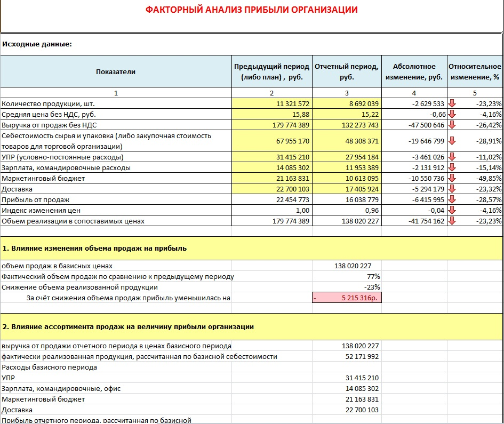Click red arrow in Прибыль от продаж row
Screen dimensions: 504x424
click(x=452, y=199)
